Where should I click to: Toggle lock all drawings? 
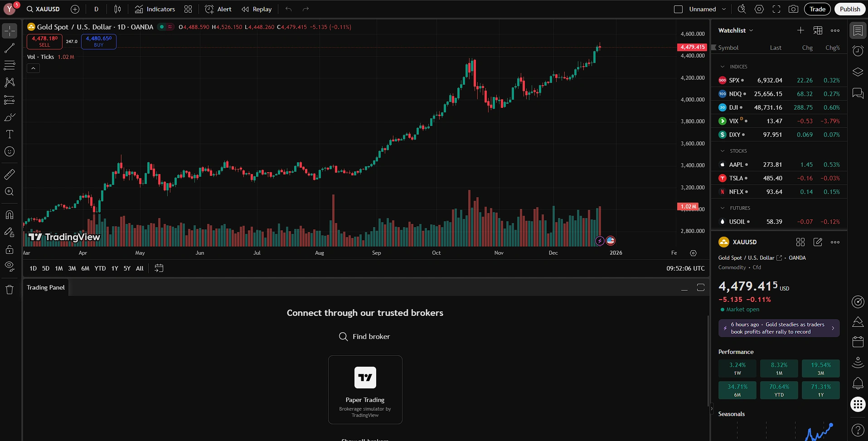point(10,249)
